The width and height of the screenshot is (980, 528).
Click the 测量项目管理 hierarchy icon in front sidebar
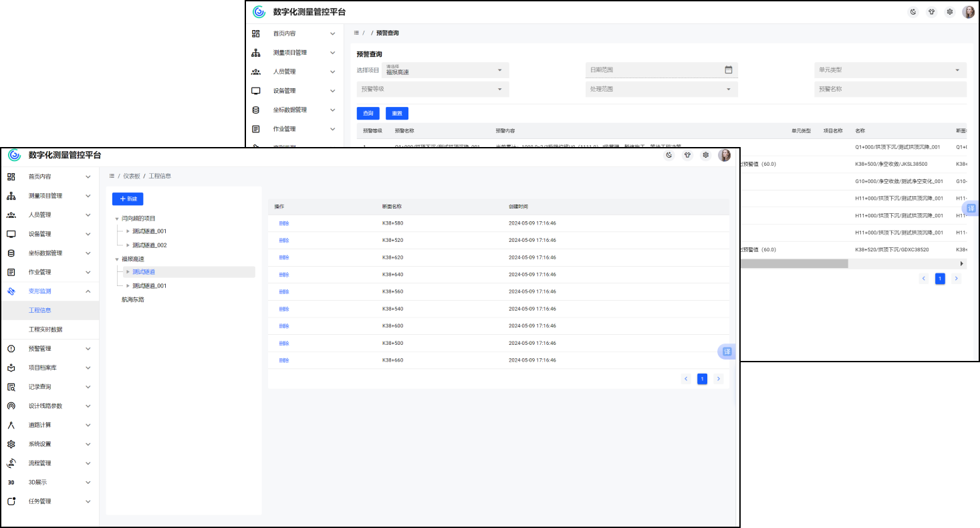click(11, 196)
